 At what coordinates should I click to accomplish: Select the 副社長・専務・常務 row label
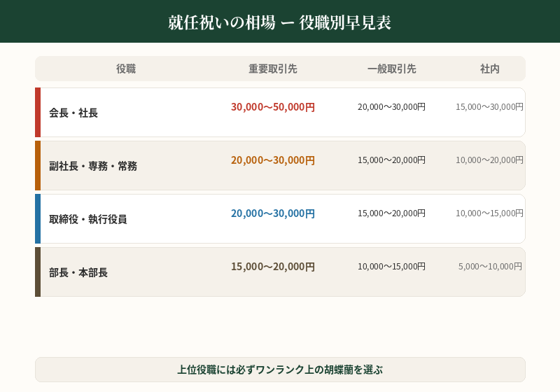point(93,166)
